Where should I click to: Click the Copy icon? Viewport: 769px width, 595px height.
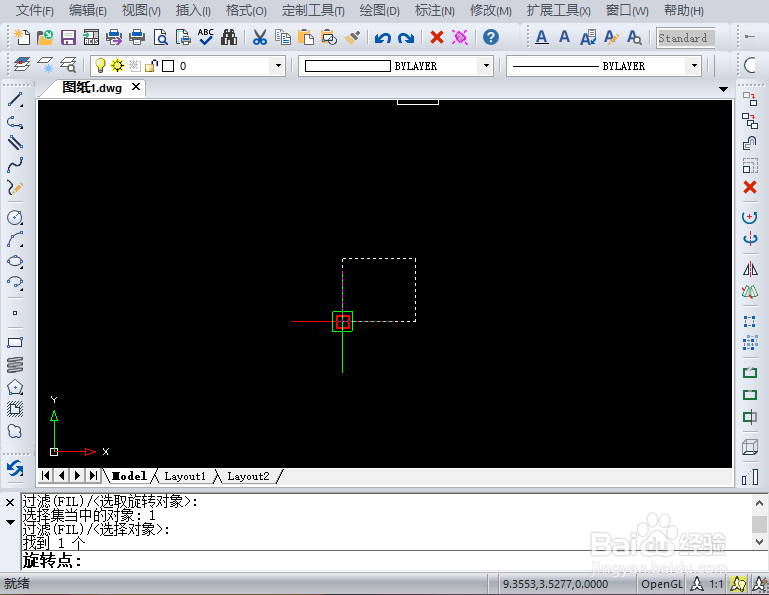283,37
